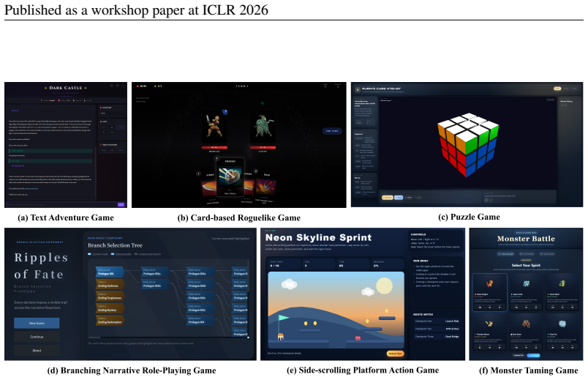Click the orange player character in platformer
The image size is (588, 380).
tap(281, 337)
